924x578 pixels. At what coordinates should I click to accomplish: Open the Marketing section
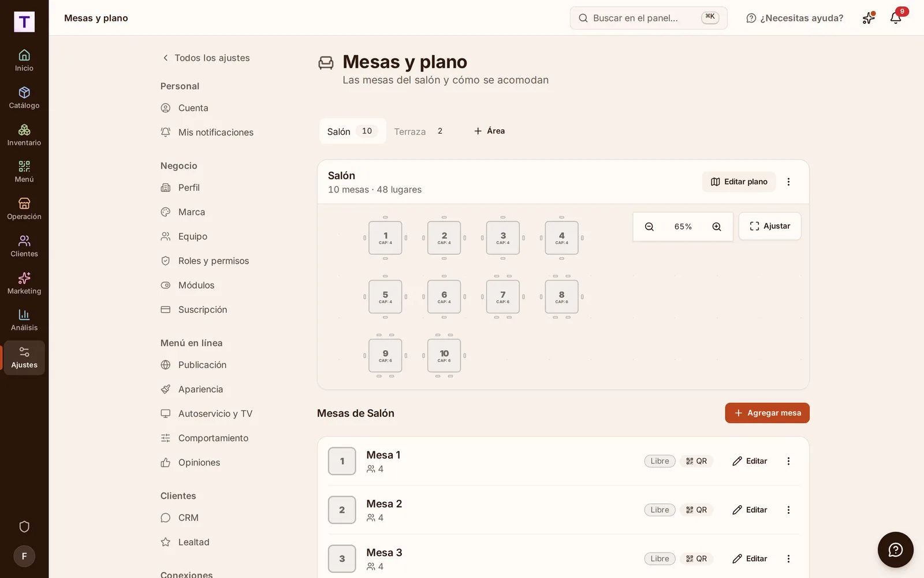24,284
